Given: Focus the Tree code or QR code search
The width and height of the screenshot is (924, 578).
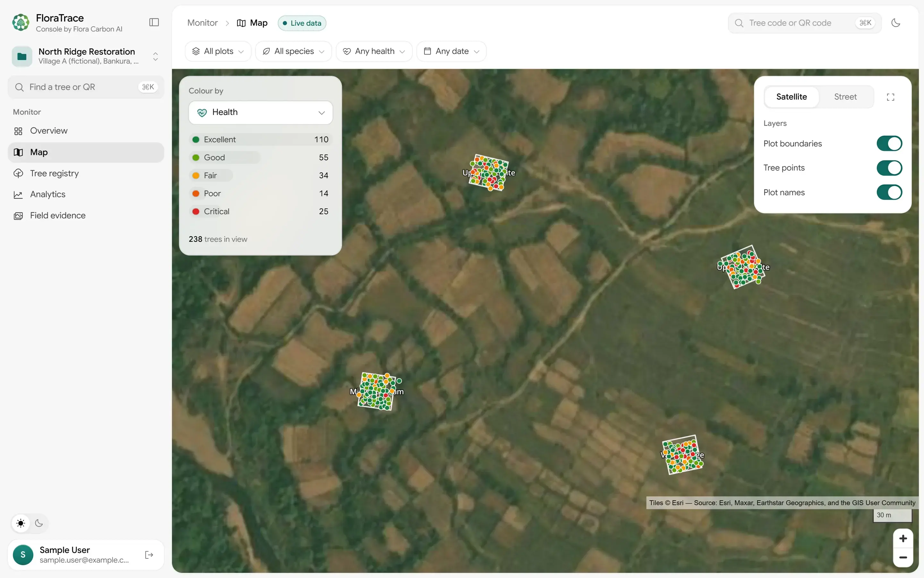Looking at the screenshot, I should pos(805,23).
